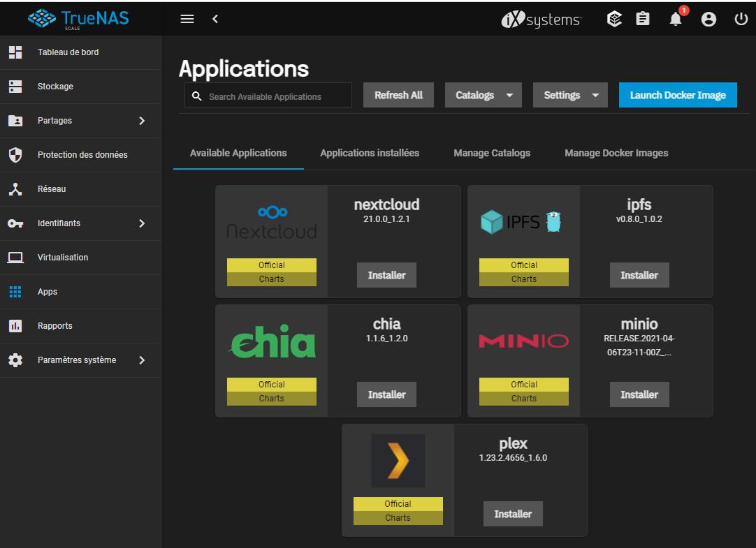Open the user account icon
Viewport: 756px width, 548px height.
pyautogui.click(x=708, y=20)
